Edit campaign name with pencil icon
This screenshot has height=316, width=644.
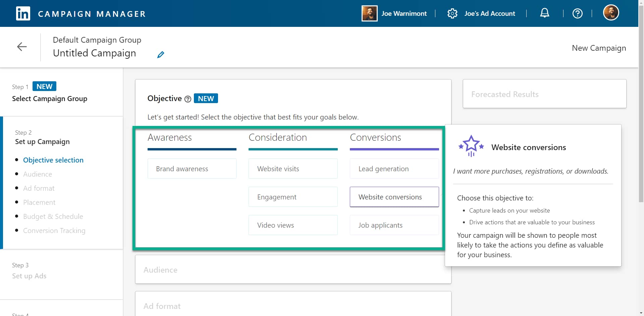(x=161, y=54)
